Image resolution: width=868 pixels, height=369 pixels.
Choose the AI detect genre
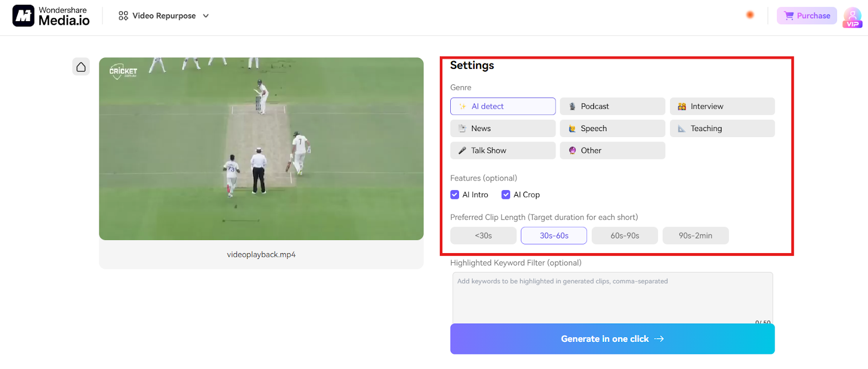pyautogui.click(x=502, y=106)
